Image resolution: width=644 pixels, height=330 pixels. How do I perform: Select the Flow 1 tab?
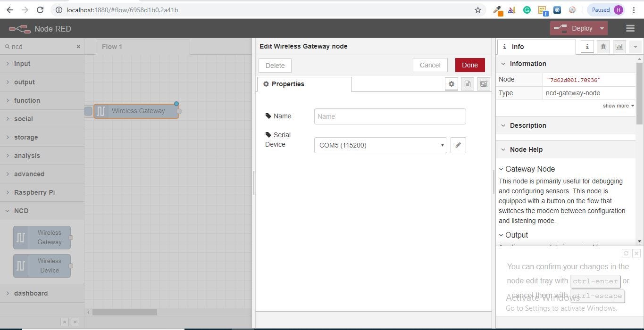point(112,47)
